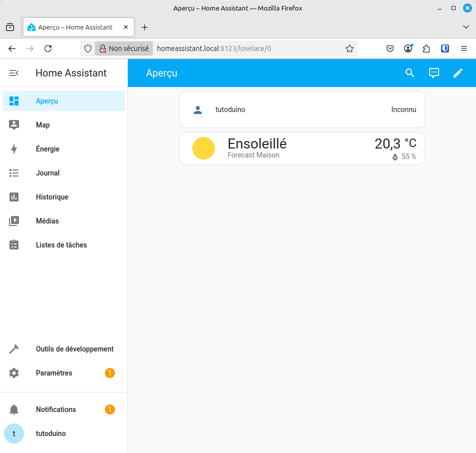Select Aperçu in the sidebar
The height and width of the screenshot is (453, 476).
pos(64,101)
